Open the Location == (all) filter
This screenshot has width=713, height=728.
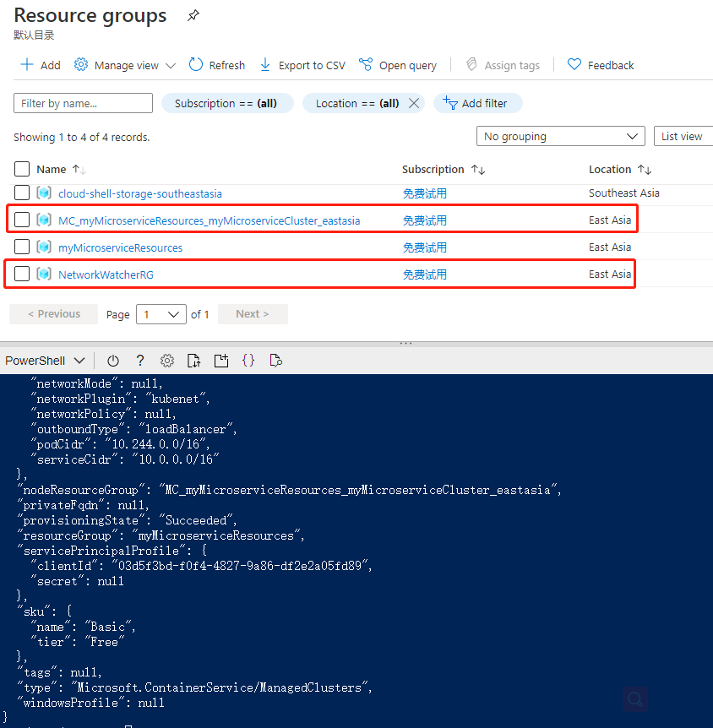[x=356, y=103]
